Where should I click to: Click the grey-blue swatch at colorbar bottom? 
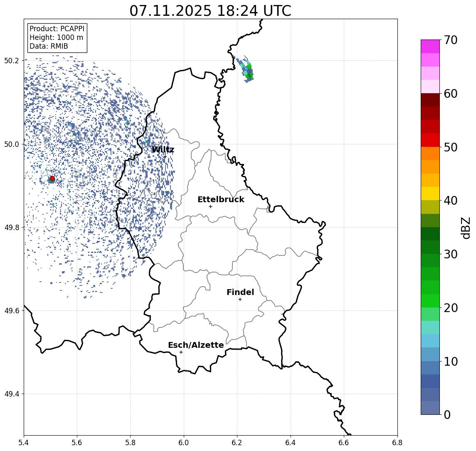click(430, 408)
